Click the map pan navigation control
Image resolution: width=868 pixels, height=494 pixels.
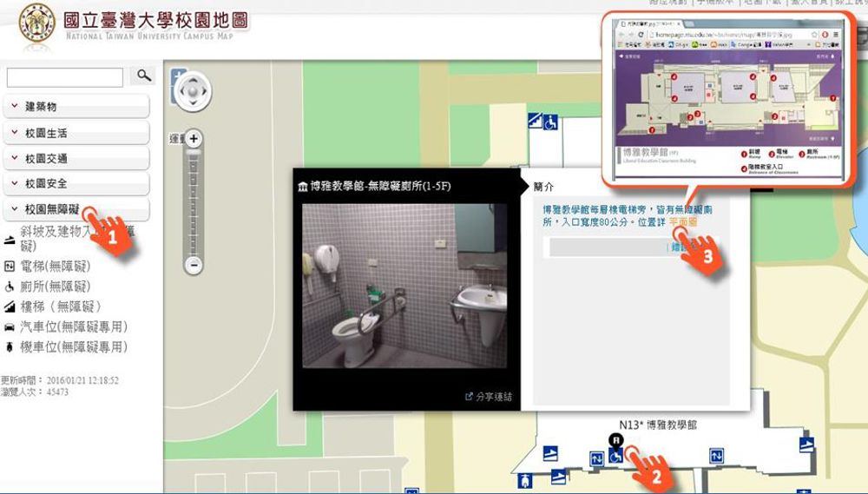pyautogui.click(x=191, y=91)
